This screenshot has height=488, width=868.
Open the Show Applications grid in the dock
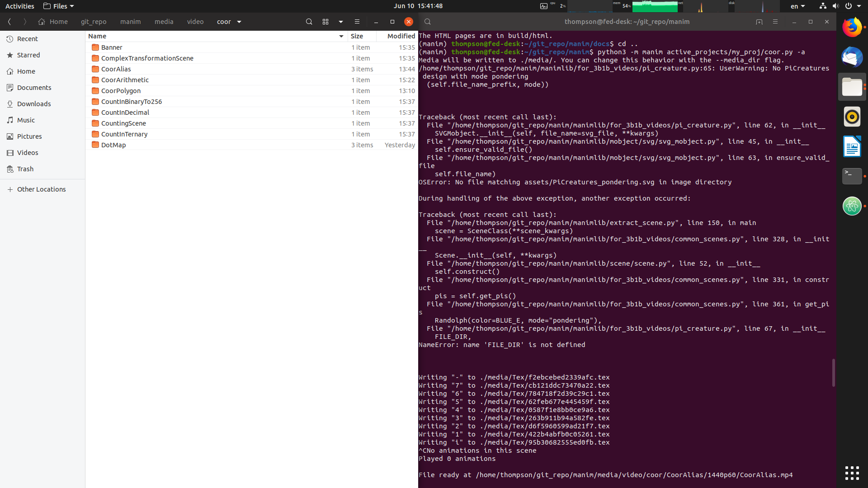coord(852,473)
